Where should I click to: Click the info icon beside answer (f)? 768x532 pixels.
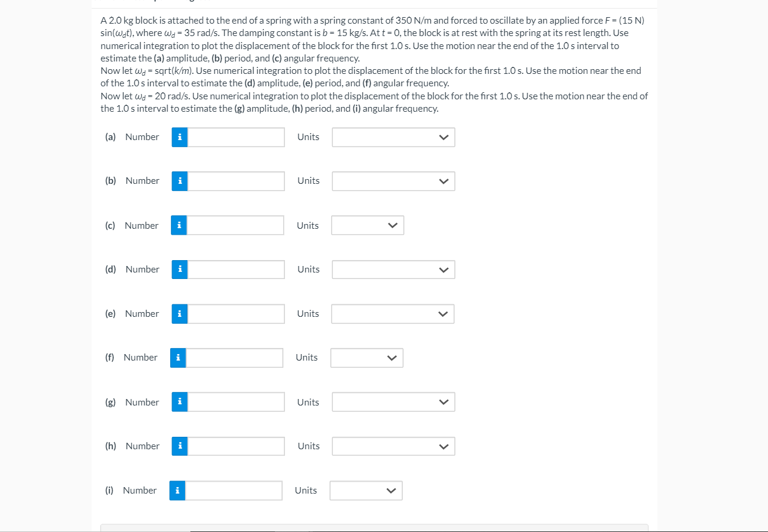tap(177, 358)
